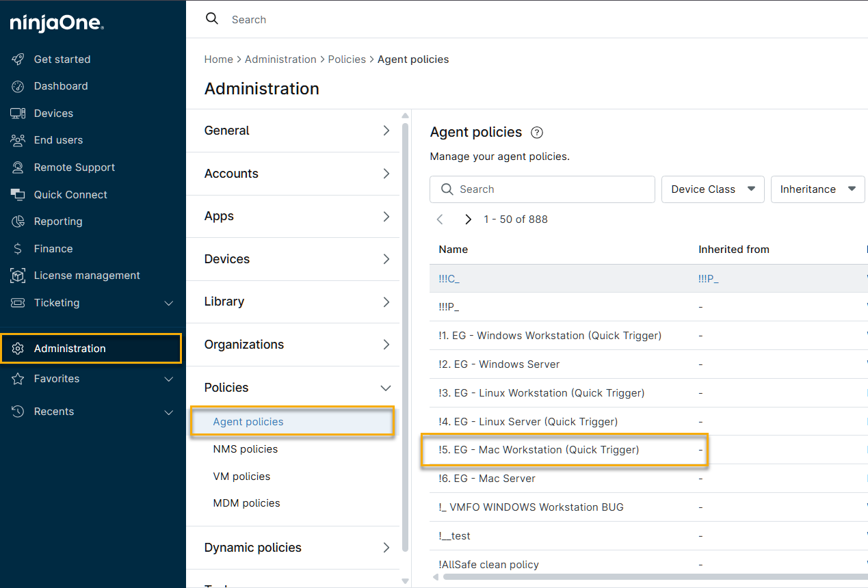This screenshot has height=588, width=868.
Task: Expand the Recents sidebar section
Action: coord(169,412)
